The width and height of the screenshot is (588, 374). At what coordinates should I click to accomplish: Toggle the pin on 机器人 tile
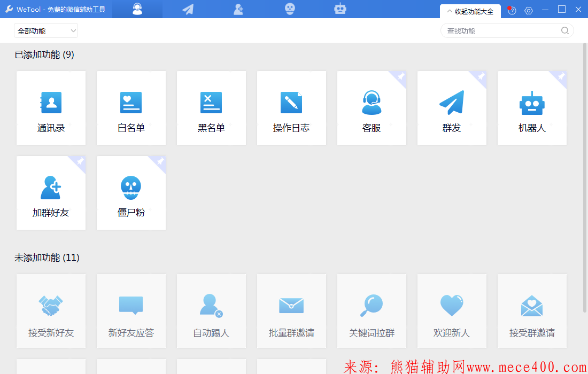coord(561,77)
